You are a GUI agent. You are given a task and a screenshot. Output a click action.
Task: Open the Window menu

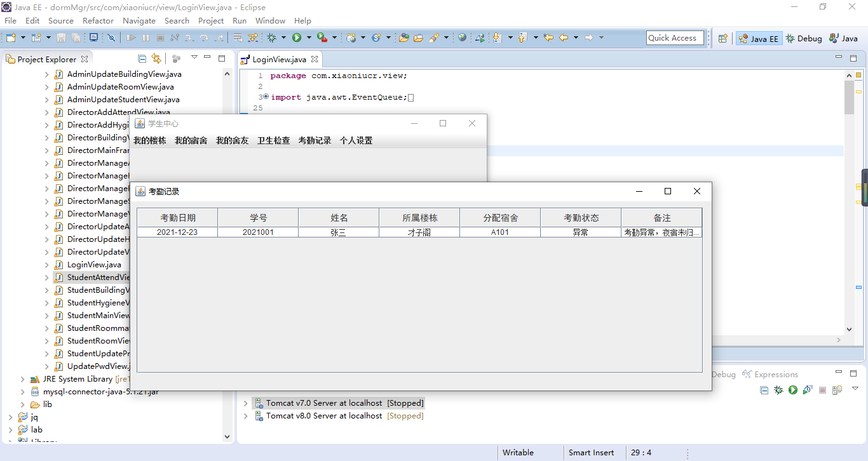coord(270,20)
